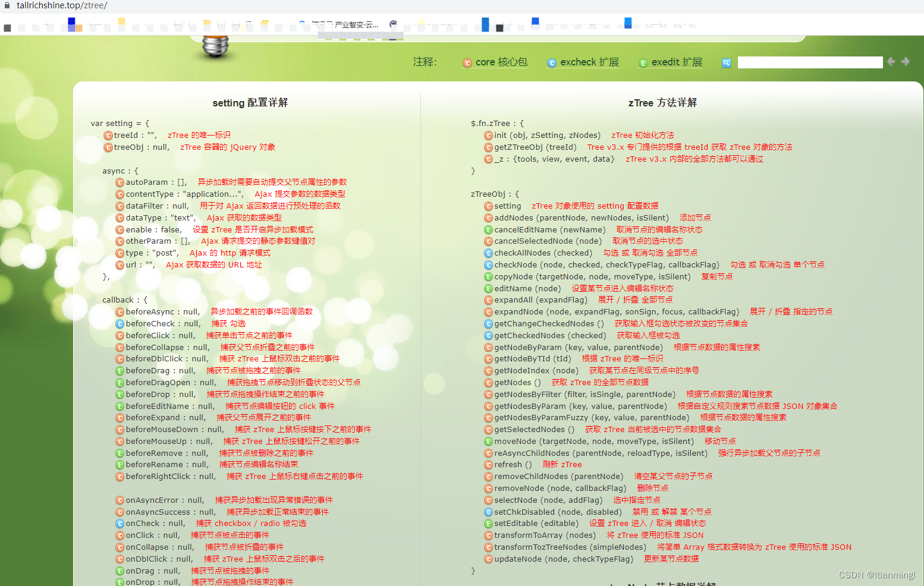Click the search magnifier icon near the search box
The width and height of the screenshot is (924, 586).
[x=726, y=62]
